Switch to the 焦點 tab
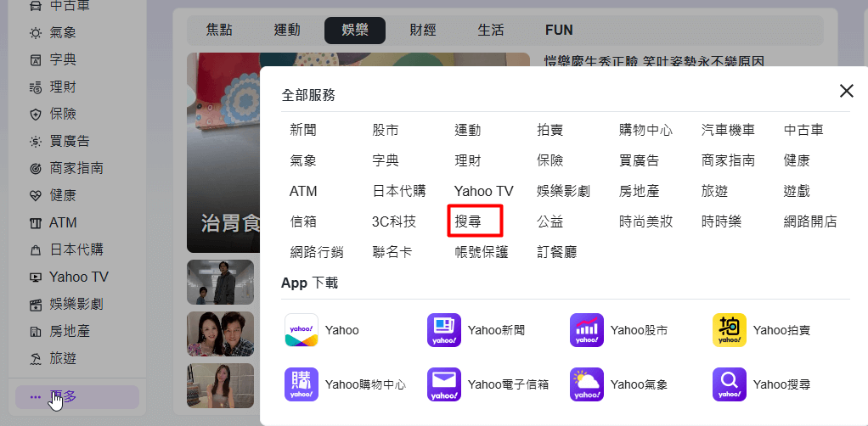 tap(219, 30)
